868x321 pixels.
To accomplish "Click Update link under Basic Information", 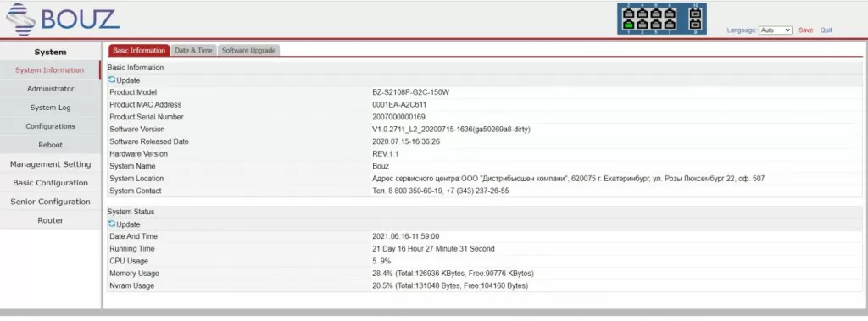I will (x=128, y=80).
